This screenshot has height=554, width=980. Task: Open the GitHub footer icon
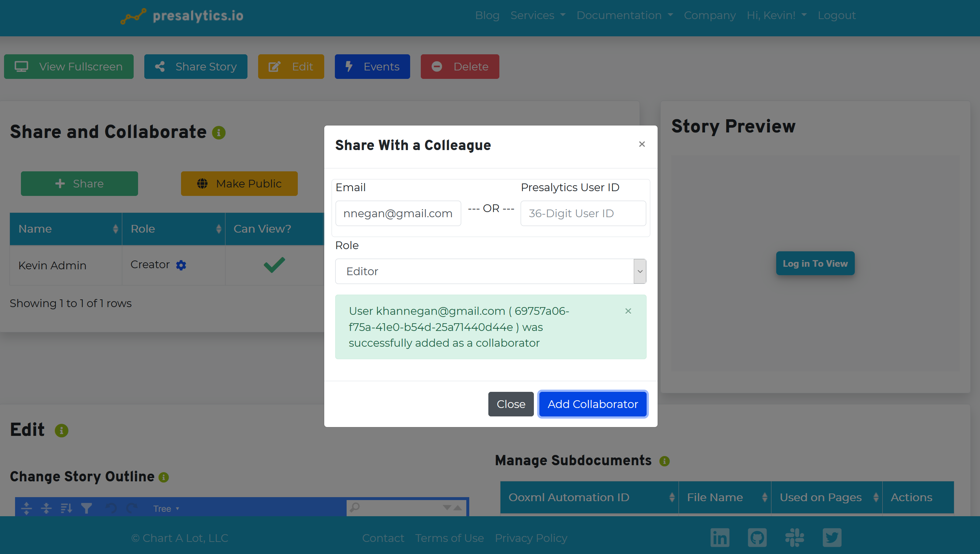757,537
